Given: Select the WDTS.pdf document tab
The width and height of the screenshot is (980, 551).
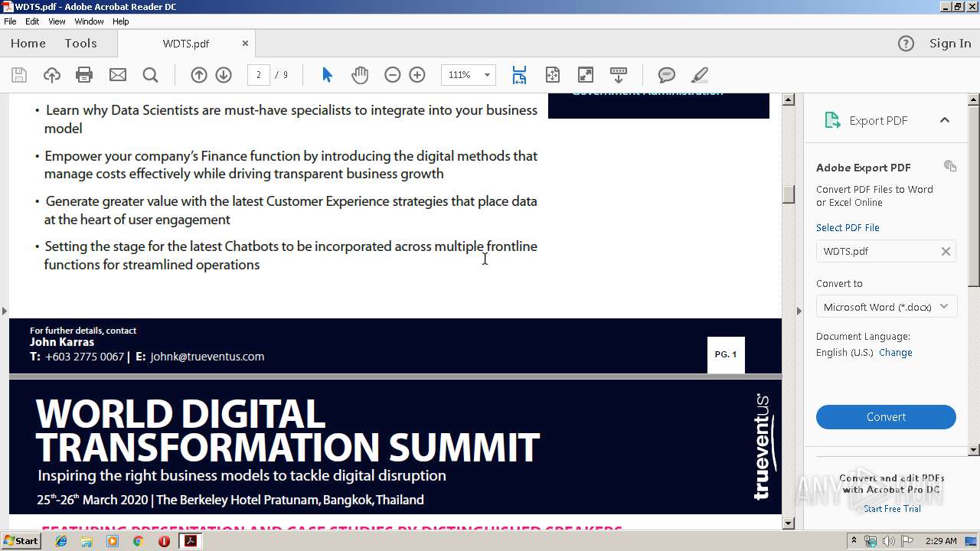Looking at the screenshot, I should point(186,44).
